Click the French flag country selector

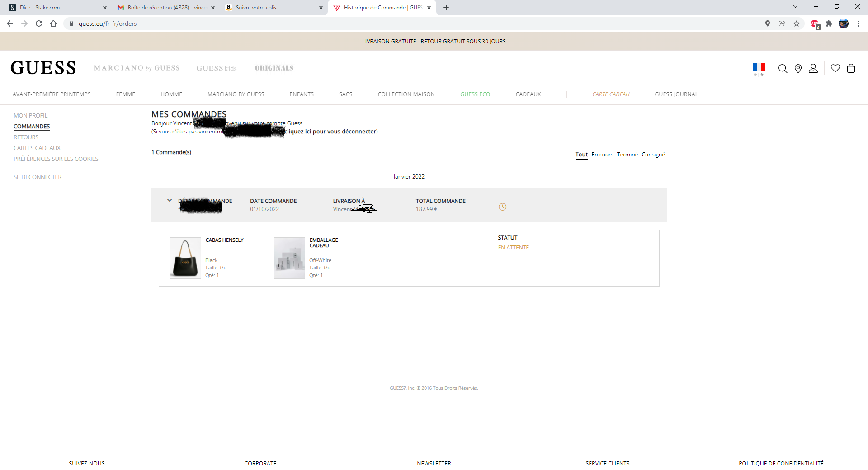click(x=759, y=67)
